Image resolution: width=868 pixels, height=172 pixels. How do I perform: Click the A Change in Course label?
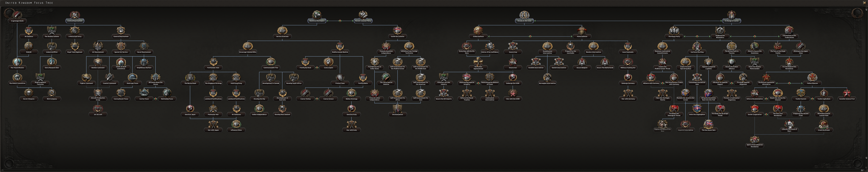(x=731, y=21)
